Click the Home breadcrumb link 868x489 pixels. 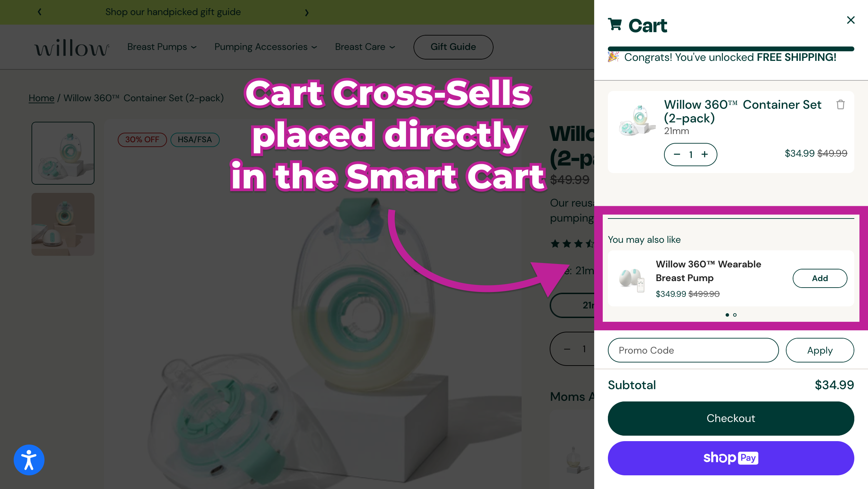41,98
